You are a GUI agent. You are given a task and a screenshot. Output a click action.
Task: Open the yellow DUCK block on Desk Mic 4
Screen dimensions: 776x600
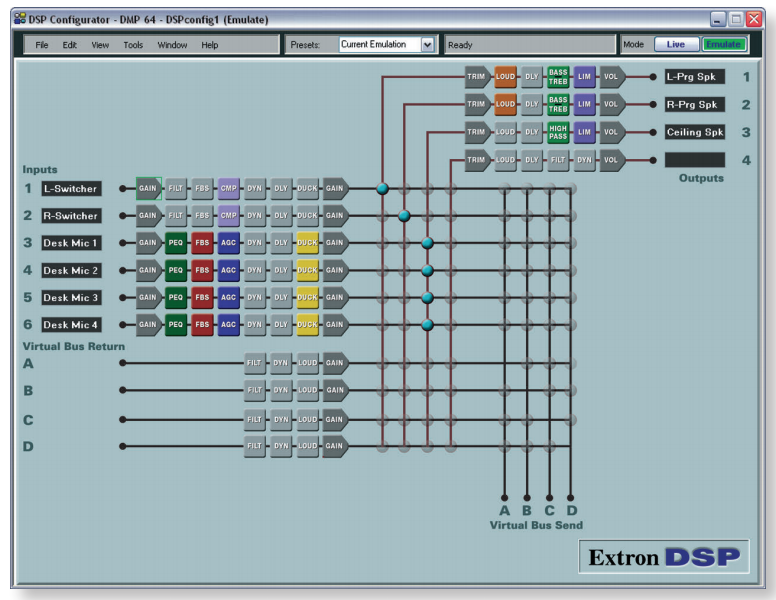[x=307, y=324]
